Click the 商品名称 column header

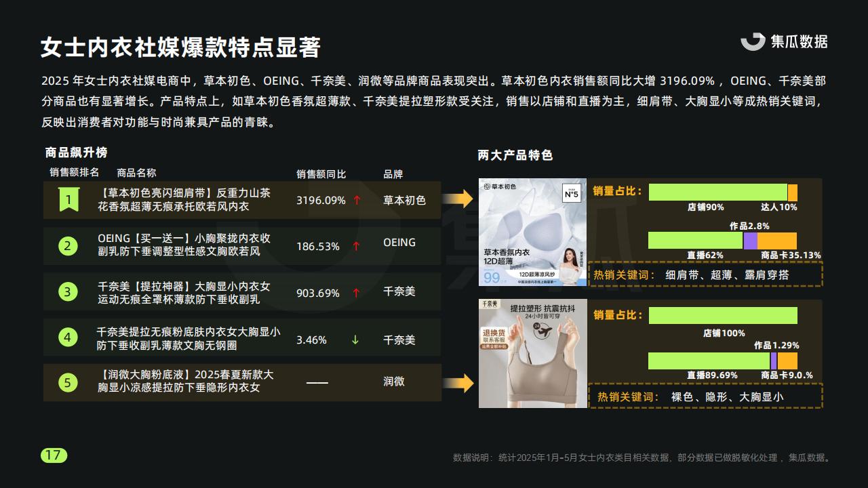[x=136, y=173]
